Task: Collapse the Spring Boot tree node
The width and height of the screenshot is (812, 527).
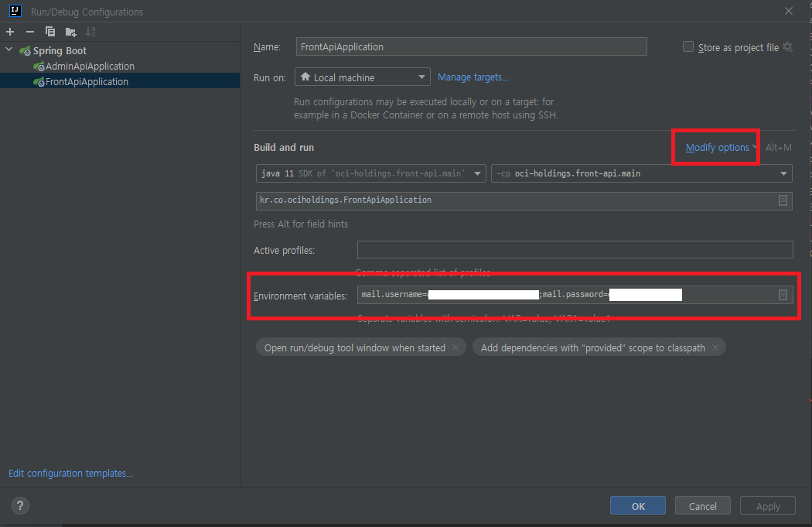Action: click(x=9, y=50)
